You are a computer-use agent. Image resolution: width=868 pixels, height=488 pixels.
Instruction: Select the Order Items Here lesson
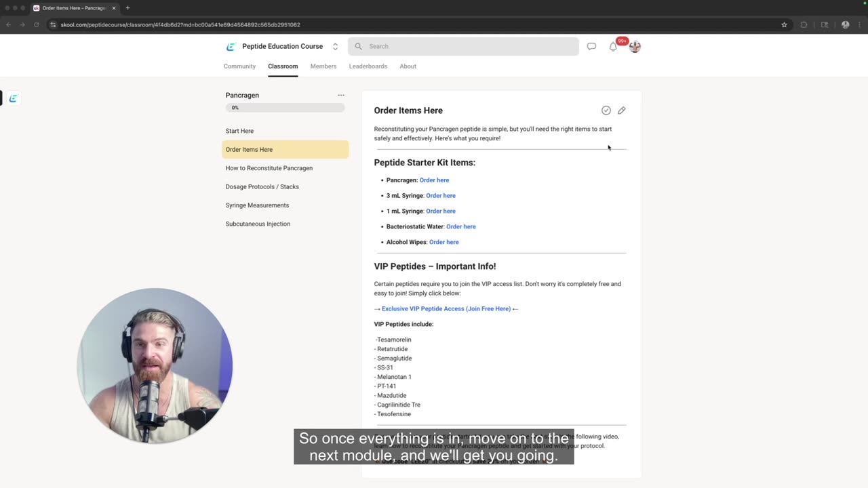click(x=285, y=149)
